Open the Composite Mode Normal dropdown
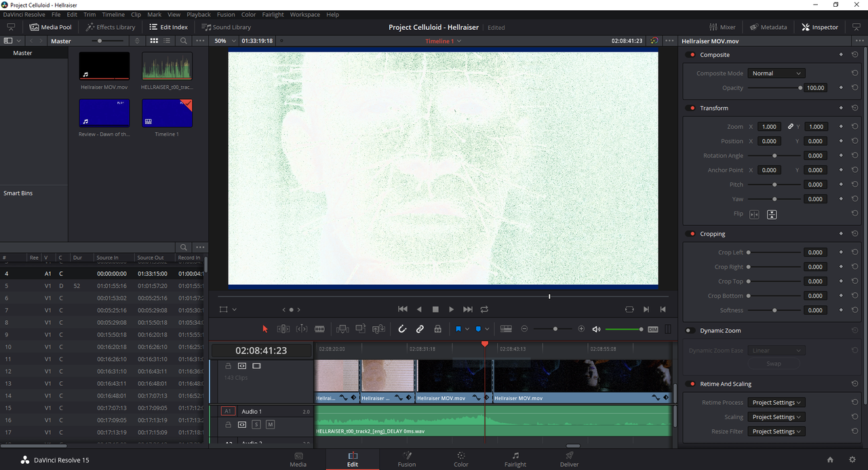Viewport: 868px width, 470px height. [776, 73]
